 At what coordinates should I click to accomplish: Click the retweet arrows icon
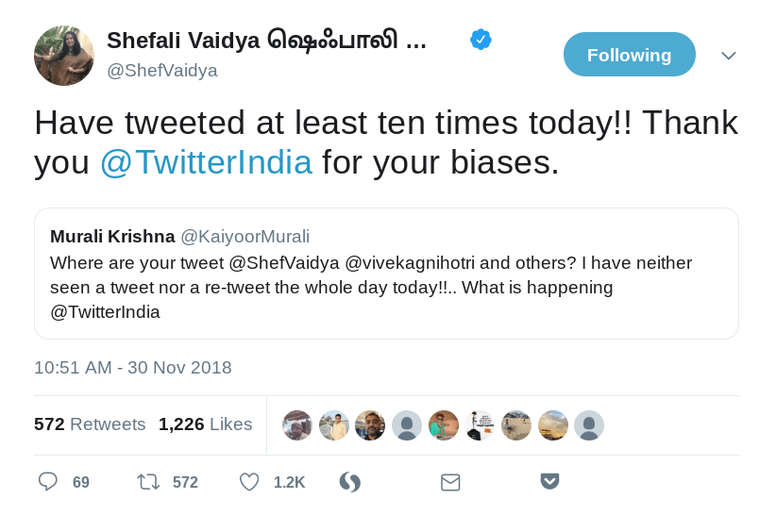pyautogui.click(x=148, y=482)
